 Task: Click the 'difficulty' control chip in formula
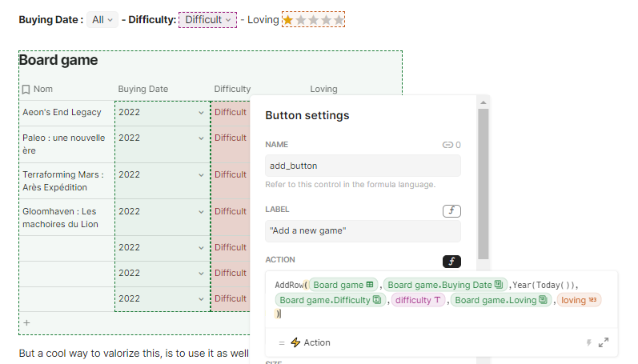coord(418,300)
